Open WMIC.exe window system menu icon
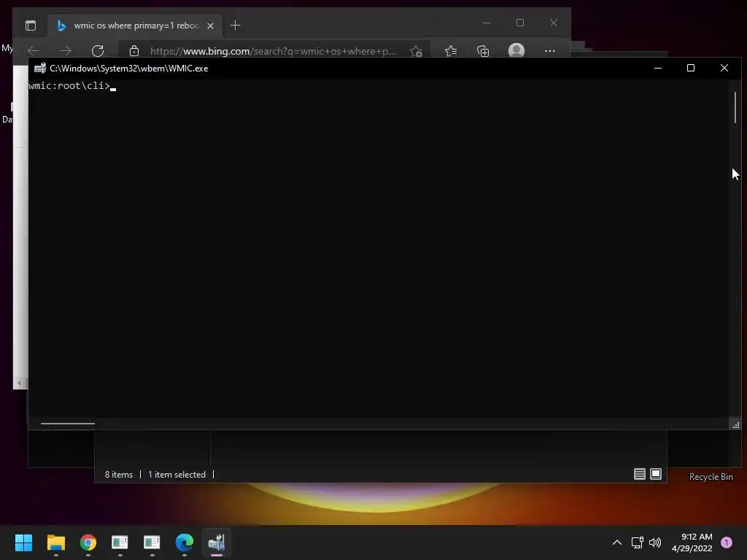 click(40, 68)
